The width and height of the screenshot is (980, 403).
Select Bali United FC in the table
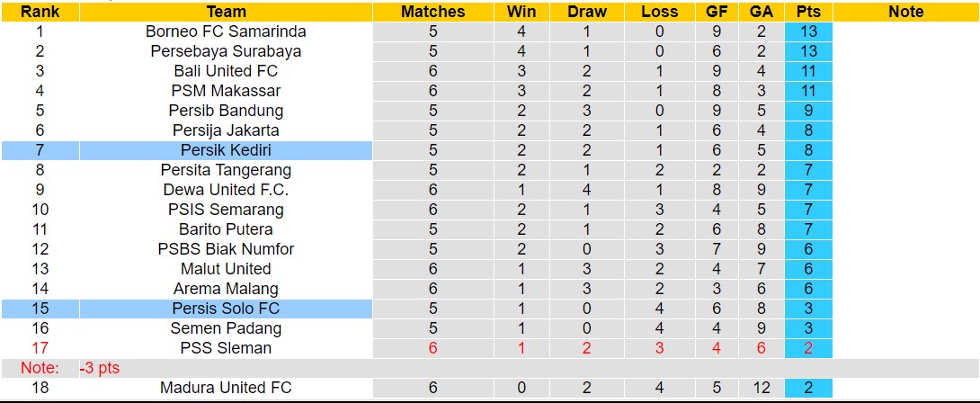coord(226,71)
